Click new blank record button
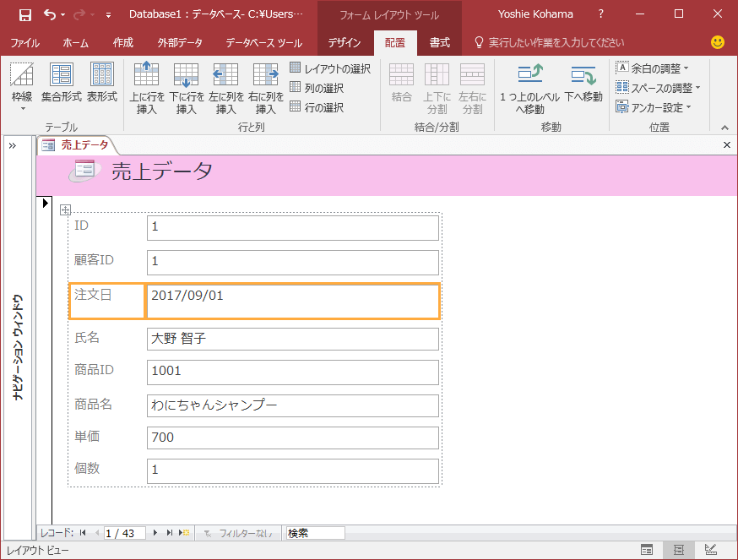Screen dimensions: 738x560 [184, 533]
